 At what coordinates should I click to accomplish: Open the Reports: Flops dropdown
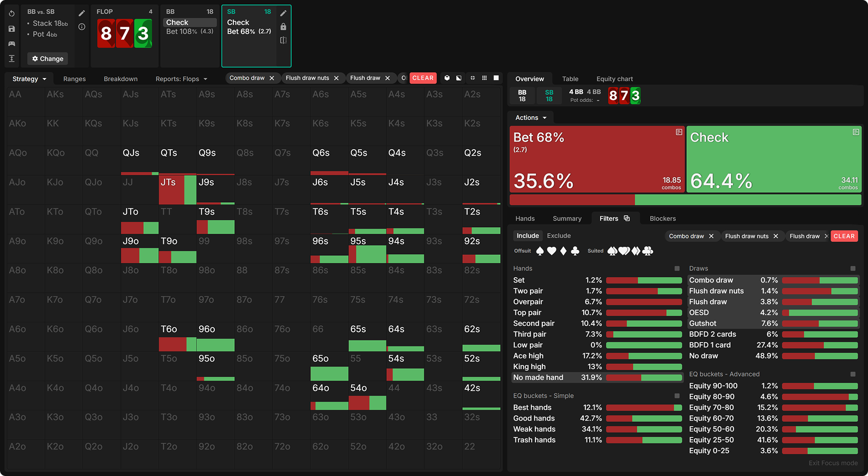[x=181, y=79]
